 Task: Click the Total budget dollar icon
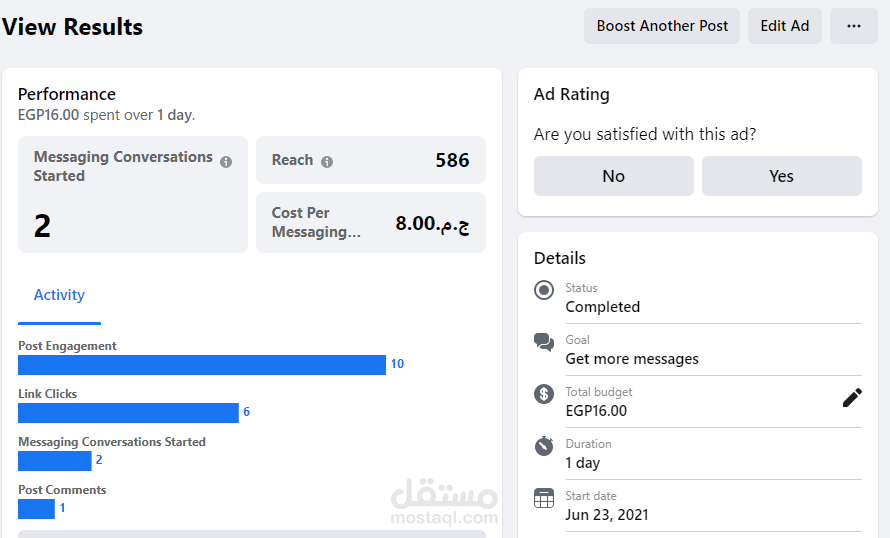pos(544,394)
